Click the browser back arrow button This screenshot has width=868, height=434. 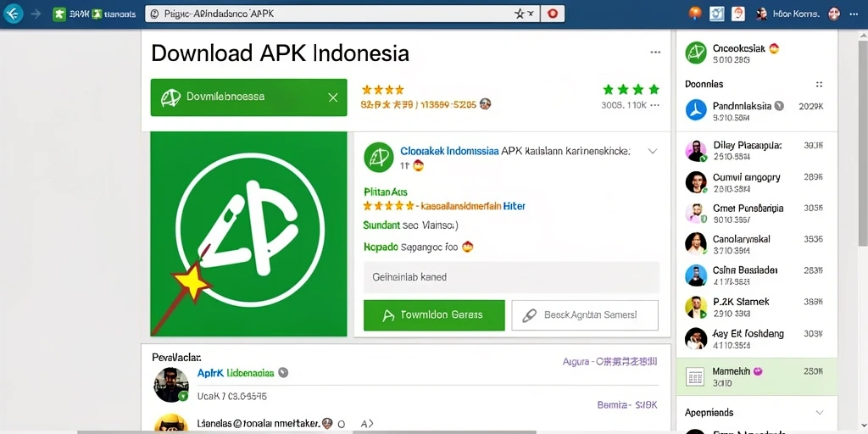(x=13, y=14)
